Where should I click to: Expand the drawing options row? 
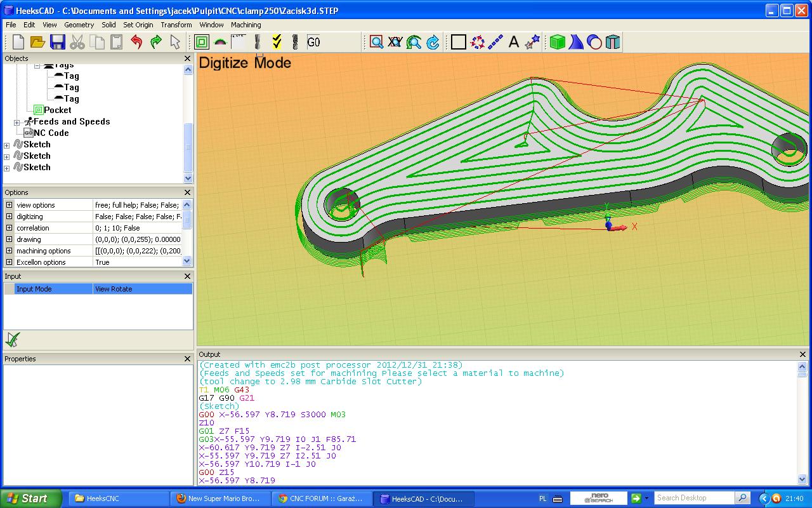(x=9, y=239)
